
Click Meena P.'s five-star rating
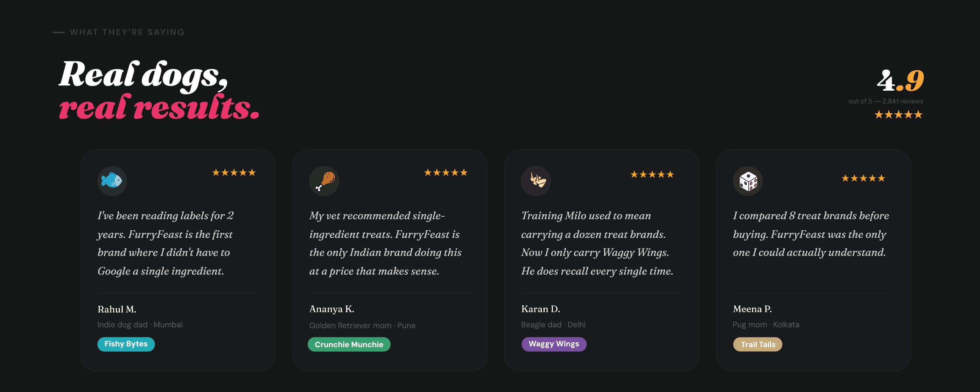coord(863,178)
